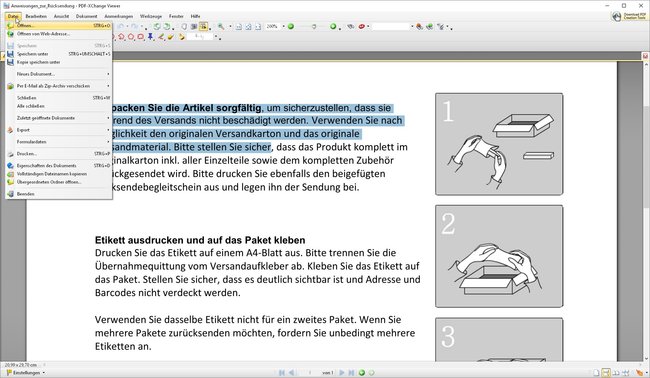This screenshot has width=650, height=378.
Task: Click the rotate clockwise toolbar icon
Action: (x=166, y=27)
